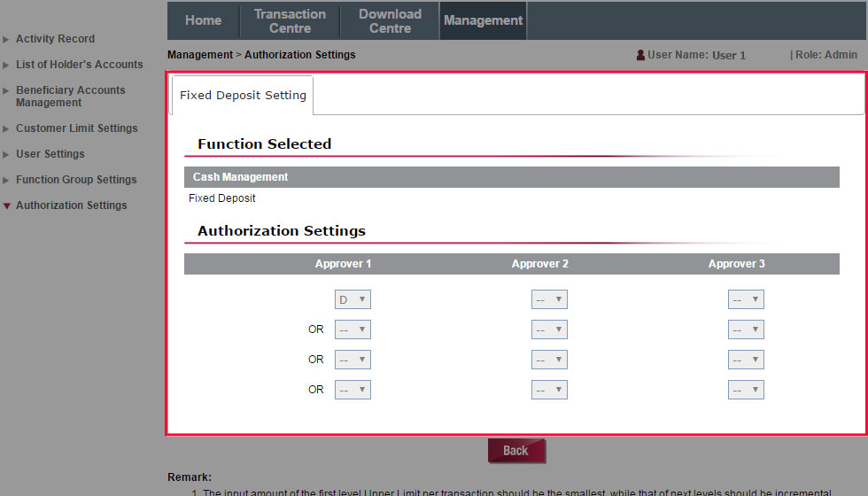Click the Approver 3 column header

tap(736, 264)
